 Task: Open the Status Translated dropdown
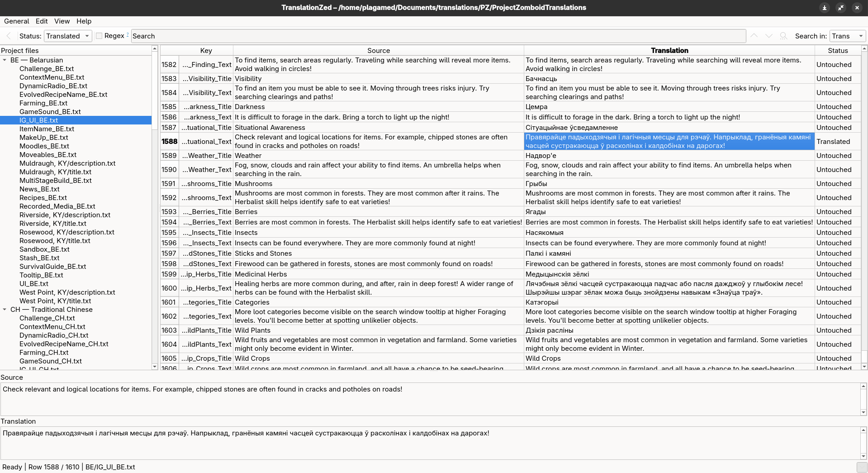[68, 36]
